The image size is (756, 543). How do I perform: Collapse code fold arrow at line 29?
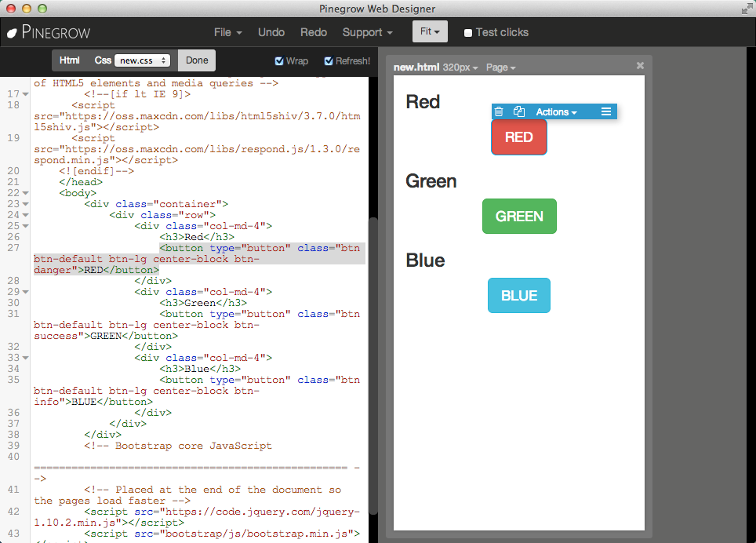click(26, 292)
